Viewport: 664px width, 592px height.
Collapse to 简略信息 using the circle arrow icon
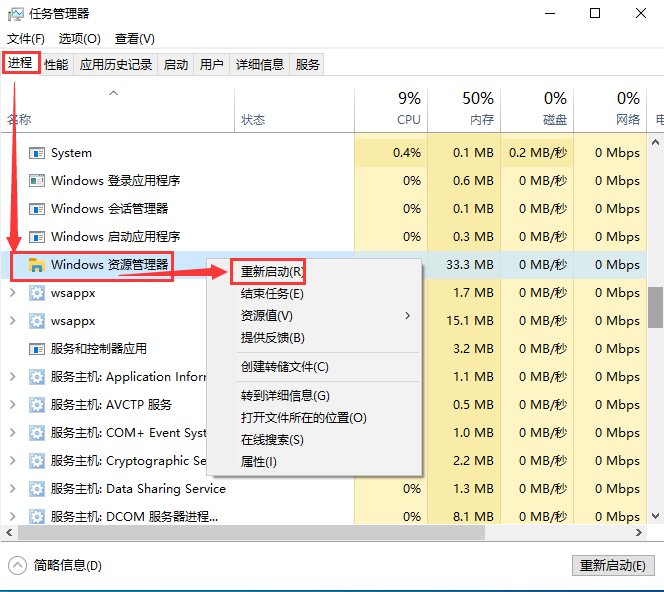tap(17, 565)
